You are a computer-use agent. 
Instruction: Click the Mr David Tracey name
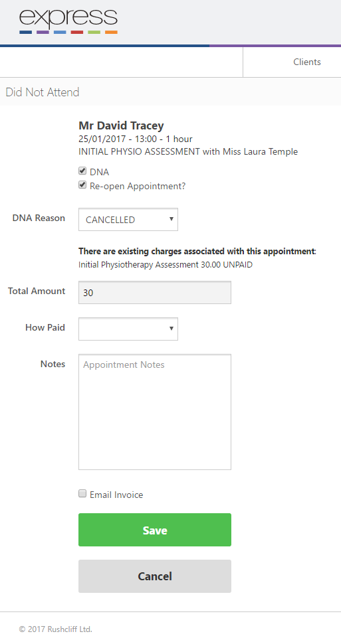(x=121, y=125)
